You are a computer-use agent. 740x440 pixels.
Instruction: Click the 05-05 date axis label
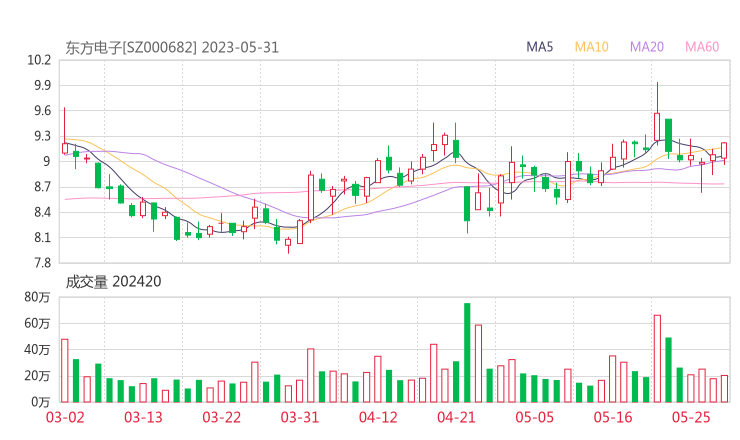[534, 417]
